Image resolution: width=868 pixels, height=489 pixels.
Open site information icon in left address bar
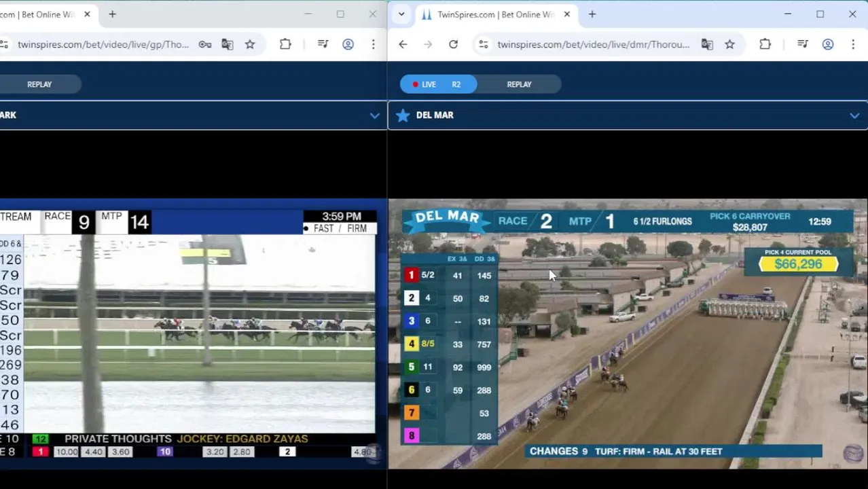4,44
